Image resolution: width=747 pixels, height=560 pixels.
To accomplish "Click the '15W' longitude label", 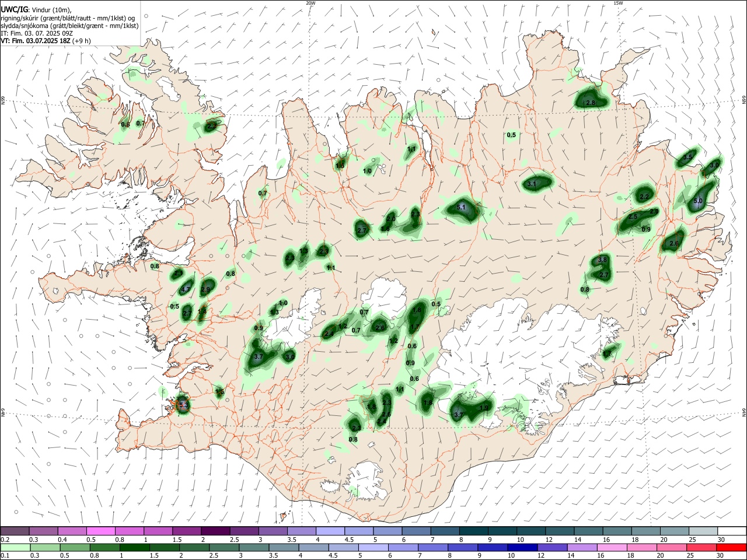I will (x=618, y=3).
